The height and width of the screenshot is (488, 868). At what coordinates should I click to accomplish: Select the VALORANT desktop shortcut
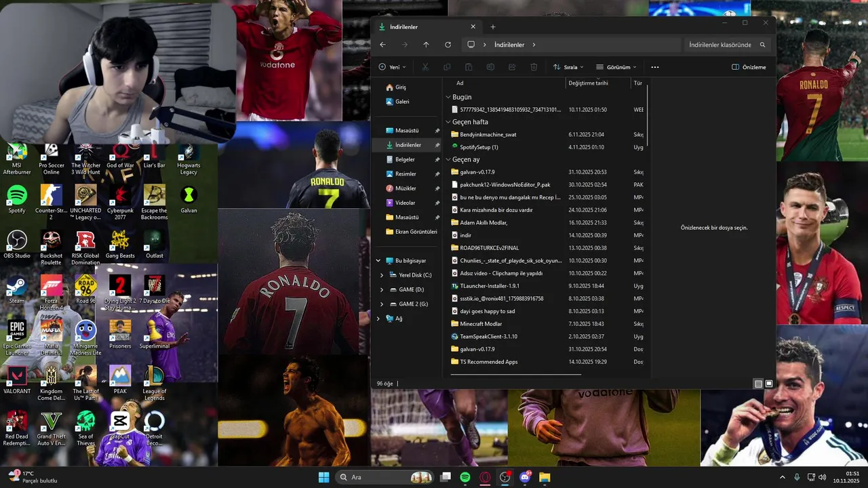(x=17, y=381)
